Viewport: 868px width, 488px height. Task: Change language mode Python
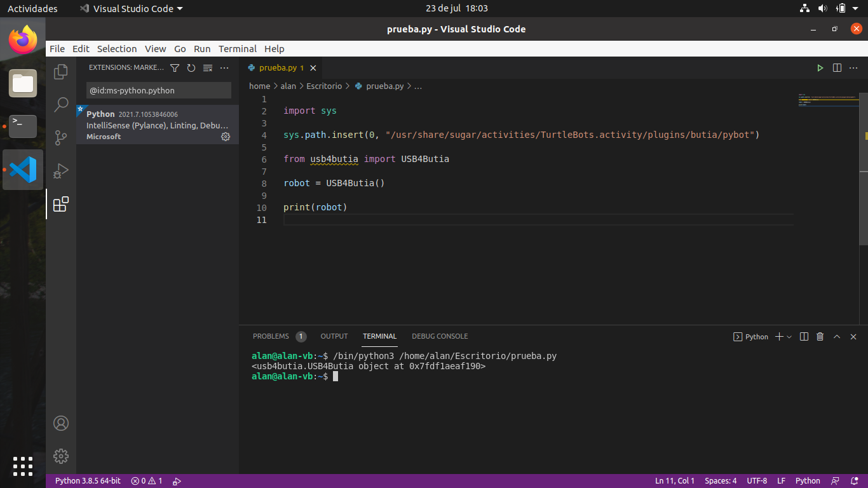808,481
